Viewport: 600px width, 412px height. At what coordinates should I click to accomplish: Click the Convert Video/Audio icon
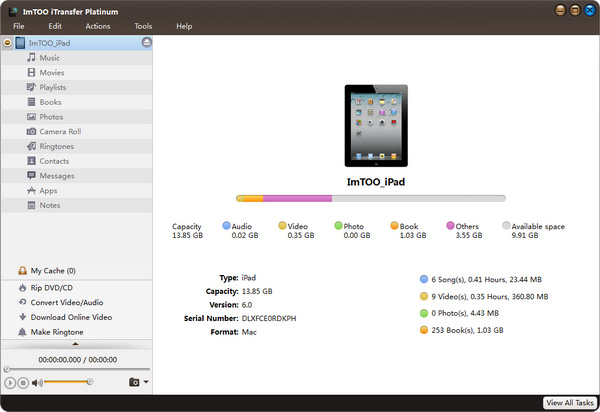[x=23, y=302]
